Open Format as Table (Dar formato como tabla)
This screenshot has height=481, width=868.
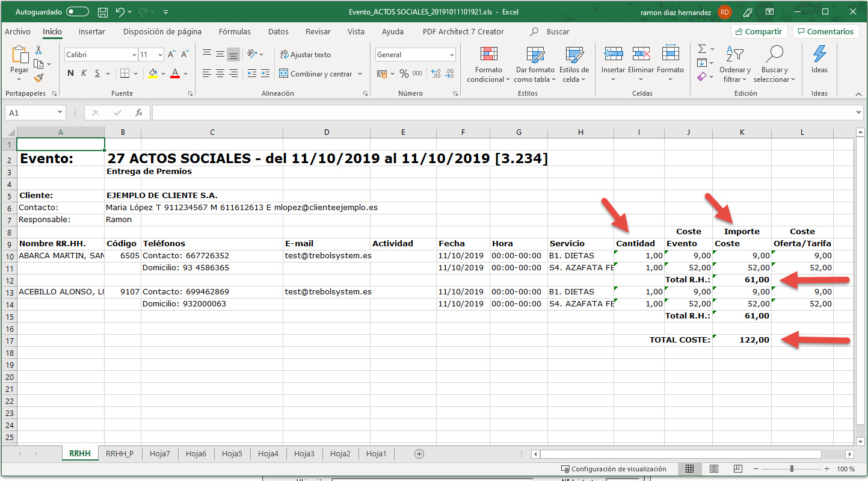(535, 64)
